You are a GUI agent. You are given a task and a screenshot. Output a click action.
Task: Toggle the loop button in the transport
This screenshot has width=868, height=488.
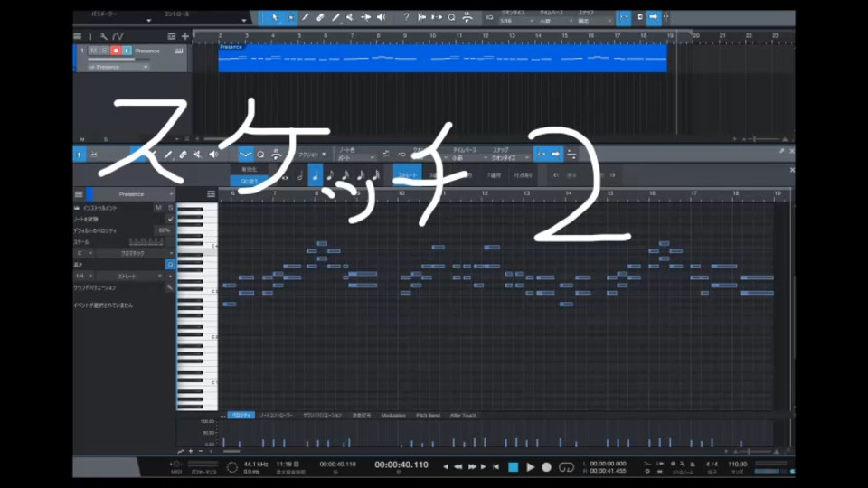click(566, 467)
